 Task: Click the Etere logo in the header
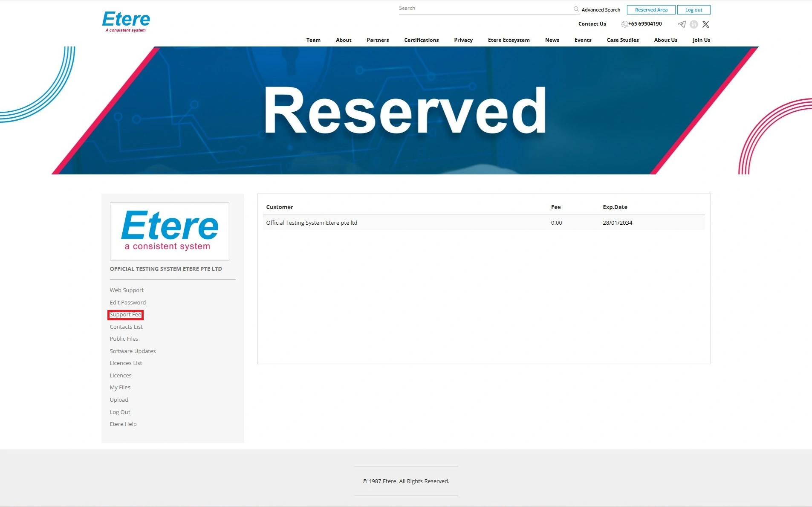click(x=126, y=21)
